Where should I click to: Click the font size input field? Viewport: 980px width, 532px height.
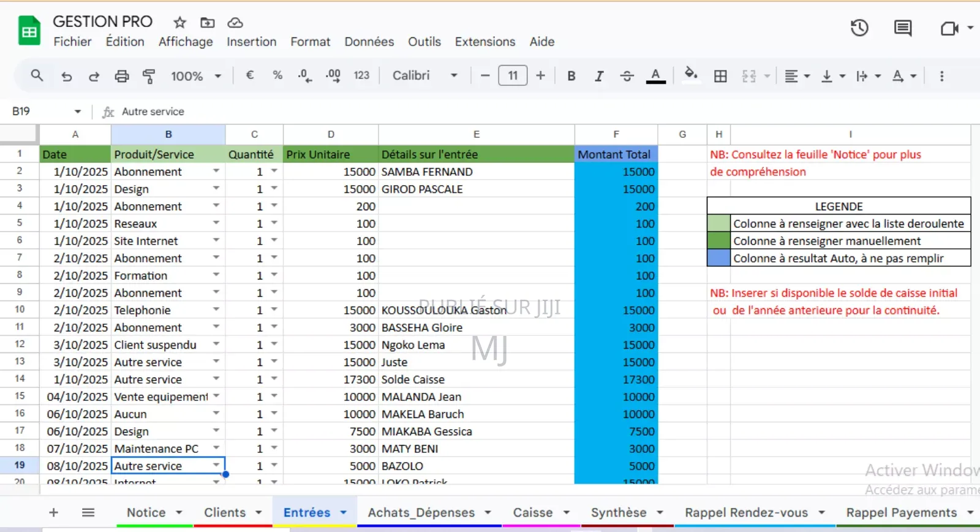coord(513,75)
